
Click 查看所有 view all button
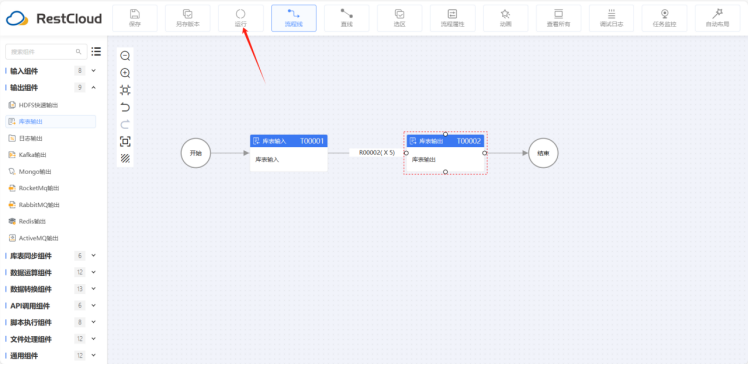(x=559, y=18)
